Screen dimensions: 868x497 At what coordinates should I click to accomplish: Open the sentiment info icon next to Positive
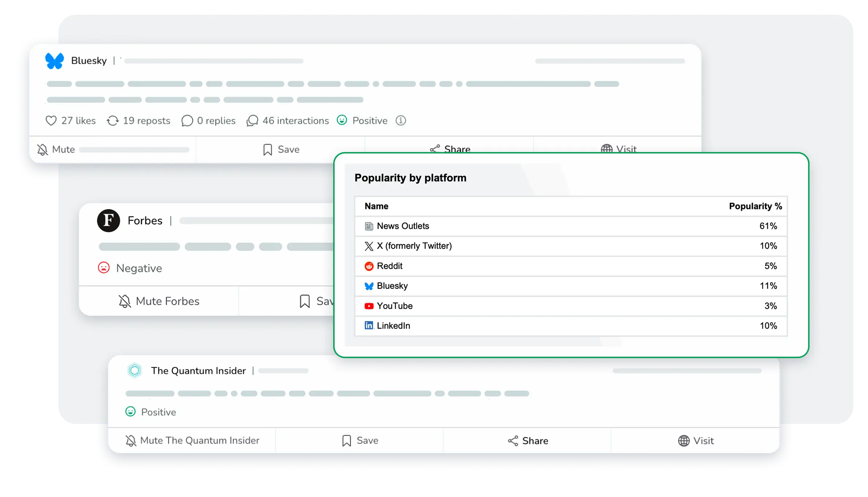[401, 121]
